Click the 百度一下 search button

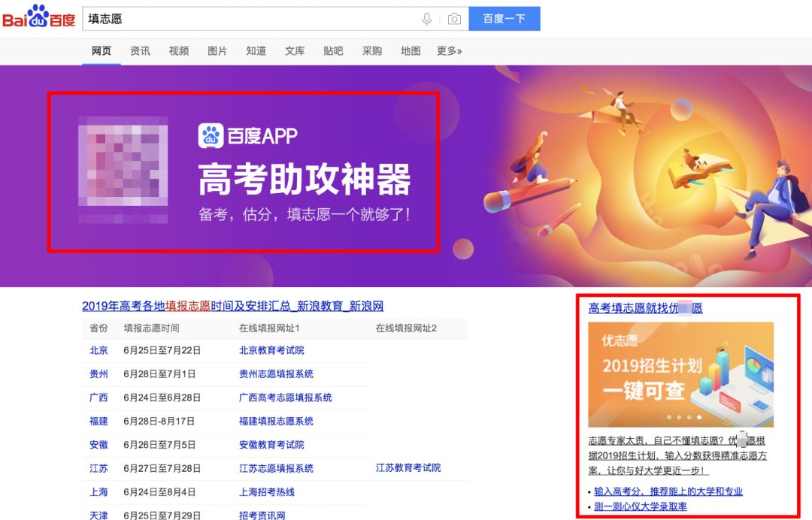click(504, 19)
